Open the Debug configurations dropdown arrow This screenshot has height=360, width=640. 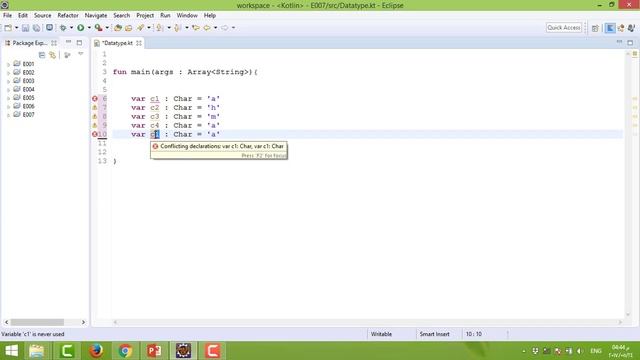pos(71,28)
